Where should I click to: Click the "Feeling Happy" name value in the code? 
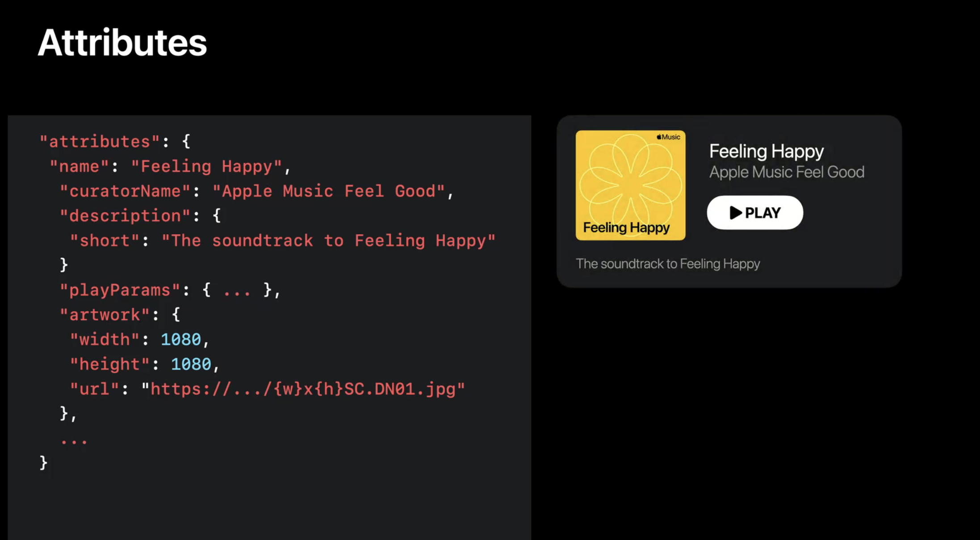pyautogui.click(x=206, y=167)
